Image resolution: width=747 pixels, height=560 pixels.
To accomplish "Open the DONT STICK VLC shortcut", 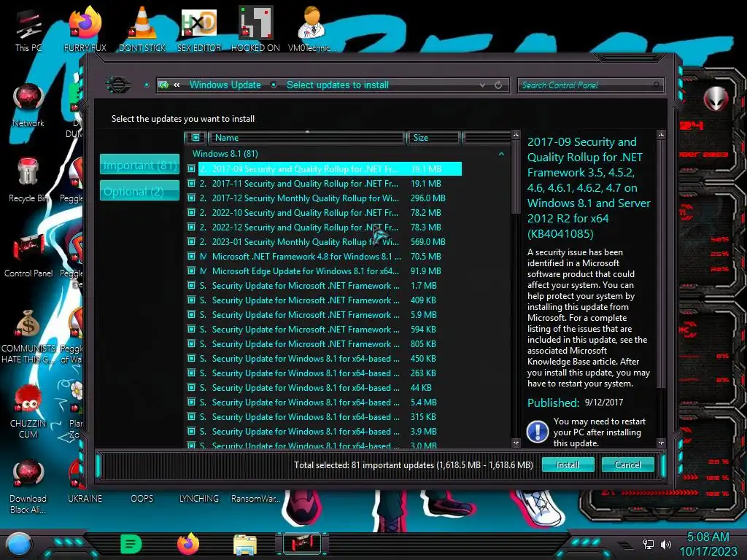I will [142, 30].
